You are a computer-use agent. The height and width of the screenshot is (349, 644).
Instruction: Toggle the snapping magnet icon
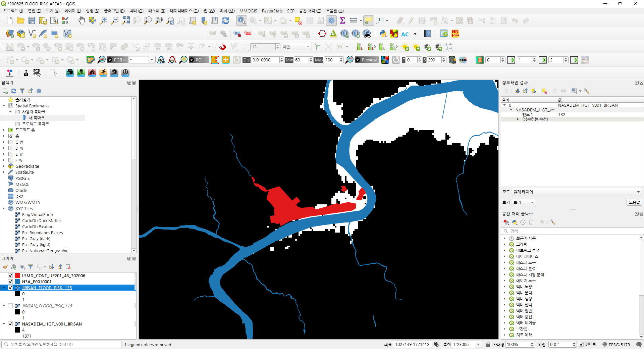222,47
